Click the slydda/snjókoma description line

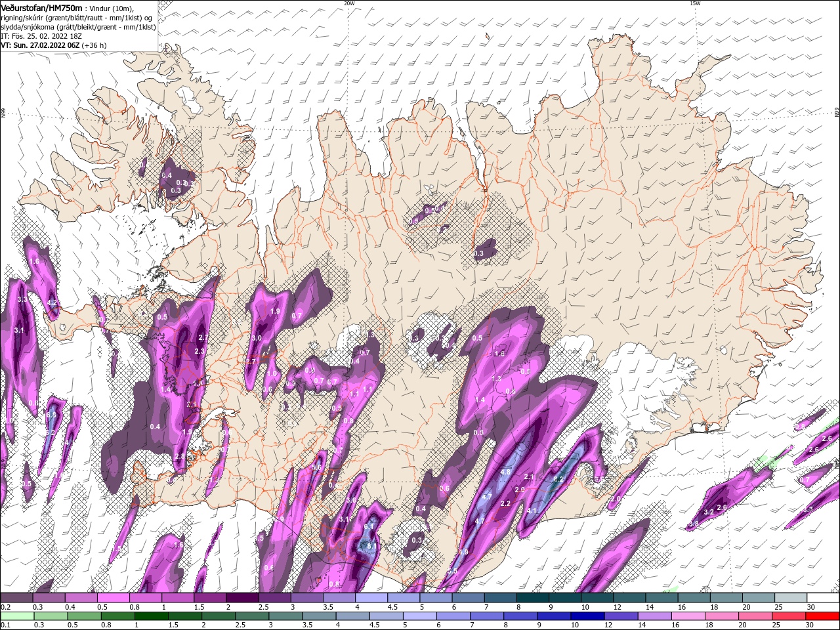click(x=78, y=27)
